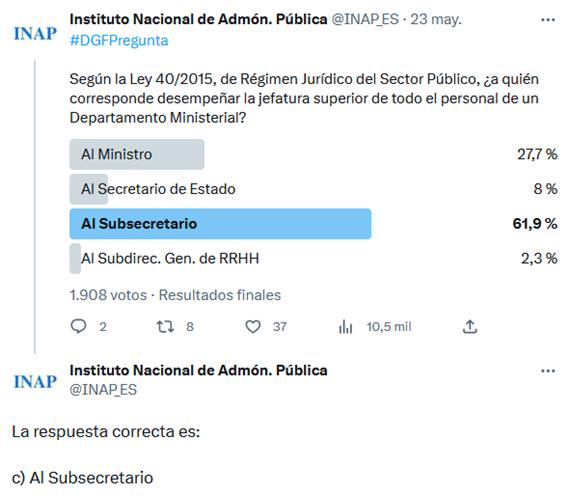Open the @INAP_ES handle in the first tweet
The image size is (571, 496).
click(365, 19)
